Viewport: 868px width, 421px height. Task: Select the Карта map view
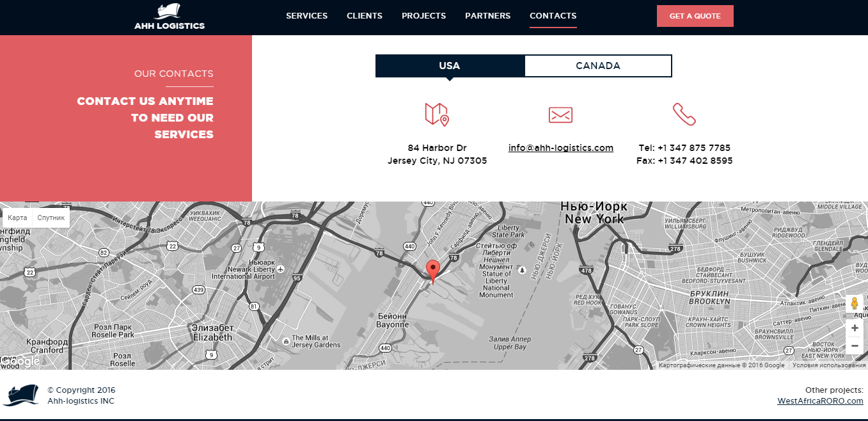(17, 218)
